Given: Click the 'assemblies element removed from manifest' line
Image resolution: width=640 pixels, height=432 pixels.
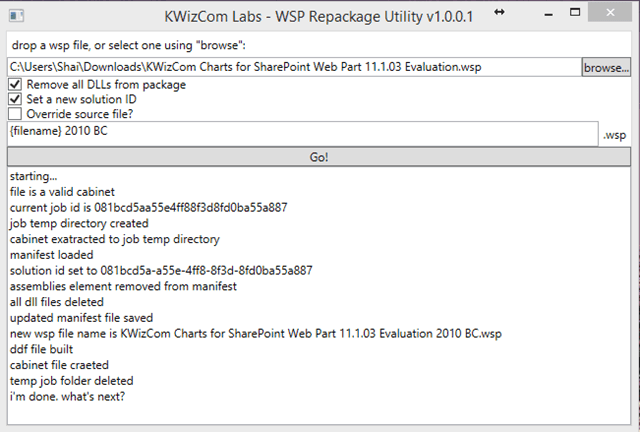Looking at the screenshot, I should pyautogui.click(x=123, y=286).
